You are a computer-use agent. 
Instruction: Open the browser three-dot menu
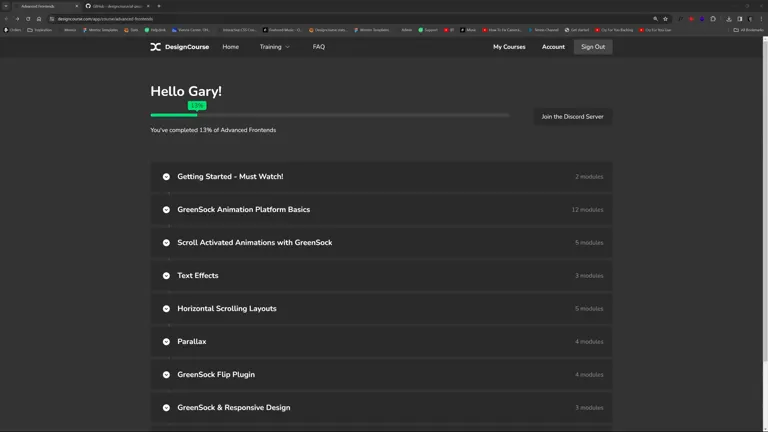click(x=761, y=19)
